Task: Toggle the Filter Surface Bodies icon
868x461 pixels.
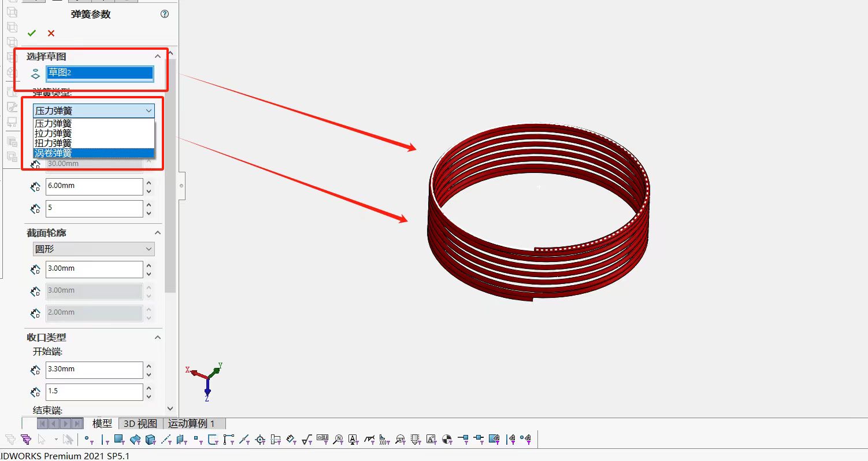Action: (x=135, y=440)
